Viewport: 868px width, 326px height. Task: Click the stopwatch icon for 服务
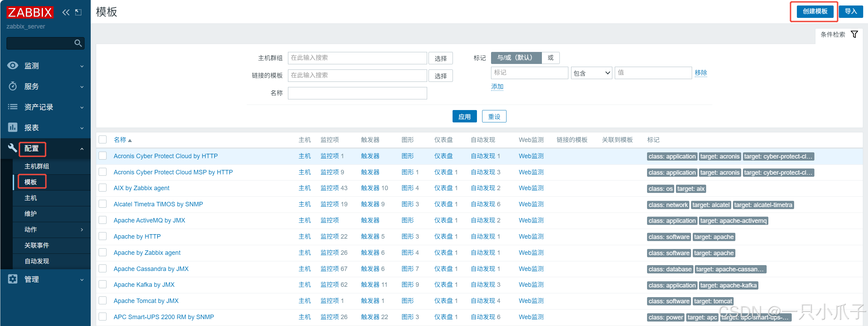(x=13, y=86)
